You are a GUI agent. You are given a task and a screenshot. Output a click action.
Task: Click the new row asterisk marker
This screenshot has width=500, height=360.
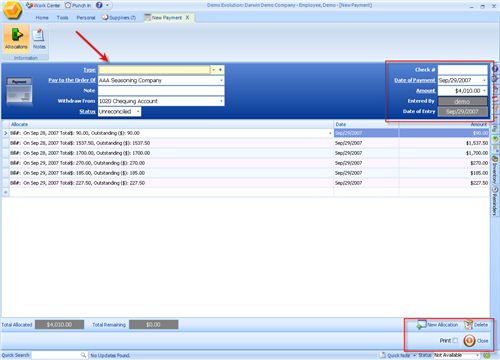coord(5,192)
